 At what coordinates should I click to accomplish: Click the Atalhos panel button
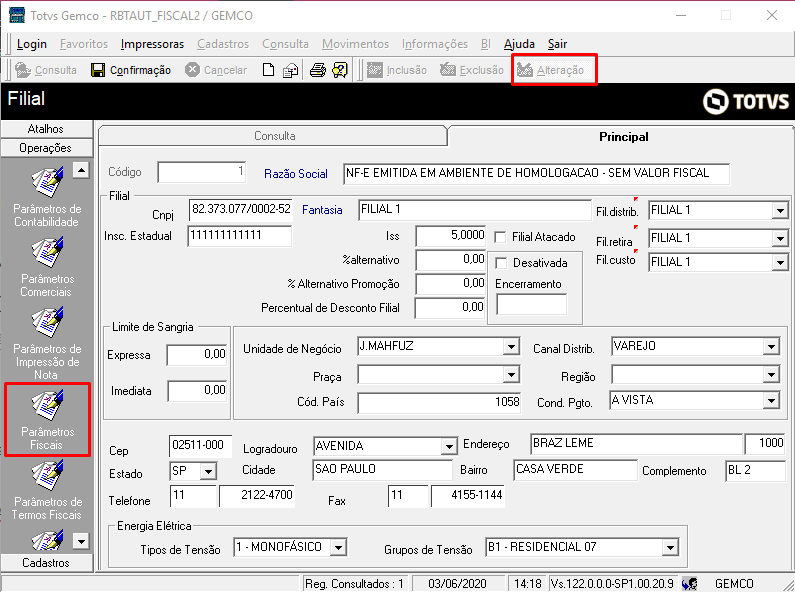coord(46,129)
